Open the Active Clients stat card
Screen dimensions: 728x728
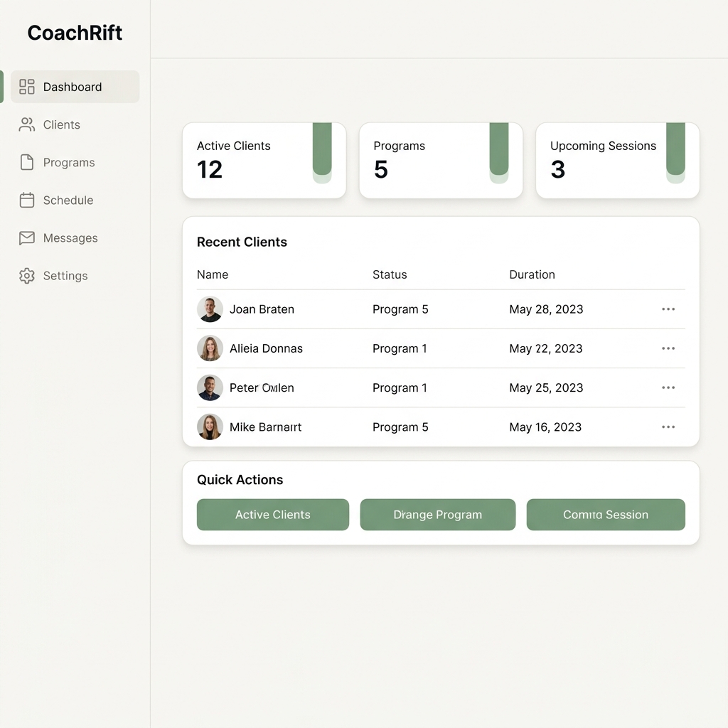coord(264,160)
